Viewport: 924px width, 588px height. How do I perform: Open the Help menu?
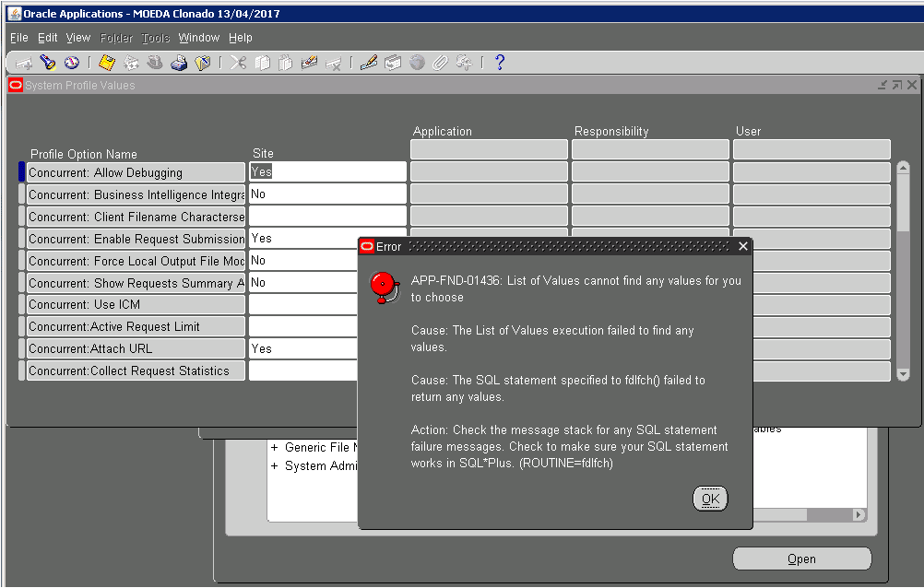point(240,38)
